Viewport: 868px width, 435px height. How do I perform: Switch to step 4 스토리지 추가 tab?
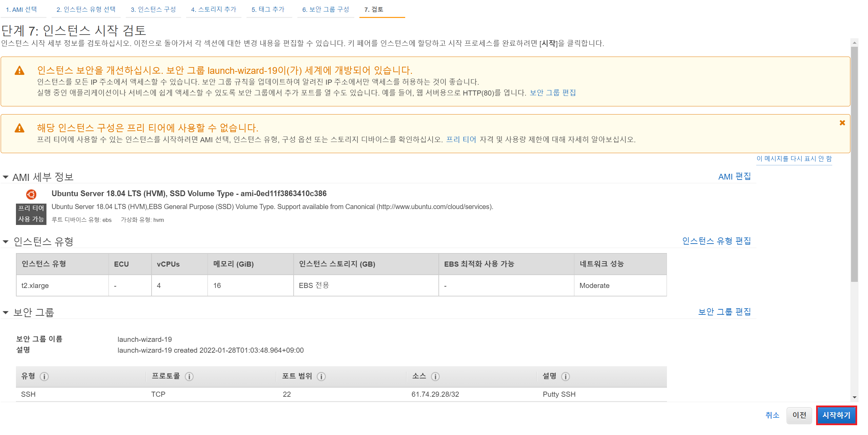coord(214,9)
